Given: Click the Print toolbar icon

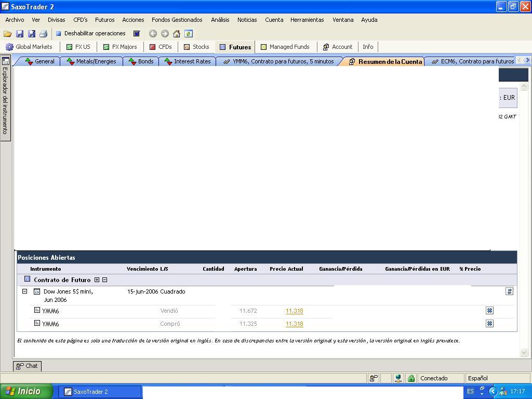Looking at the screenshot, I should click(x=43, y=34).
